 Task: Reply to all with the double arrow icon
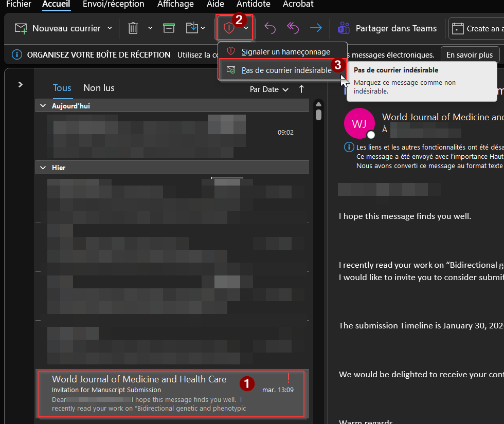[x=293, y=28]
